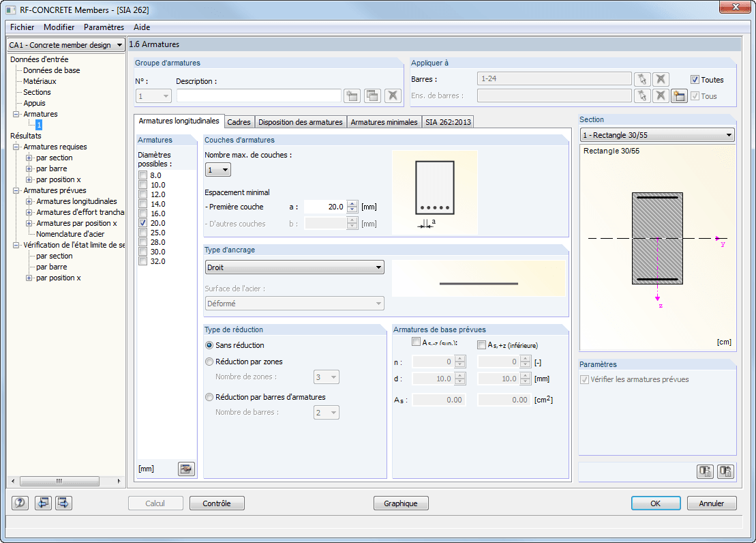Open the Section Rectangle 30/55 dropdown
This screenshot has height=543, width=756.
click(x=657, y=135)
